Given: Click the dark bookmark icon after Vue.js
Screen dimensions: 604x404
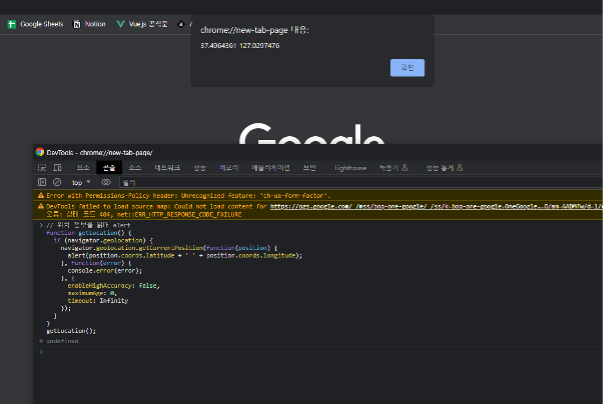Looking at the screenshot, I should (181, 24).
